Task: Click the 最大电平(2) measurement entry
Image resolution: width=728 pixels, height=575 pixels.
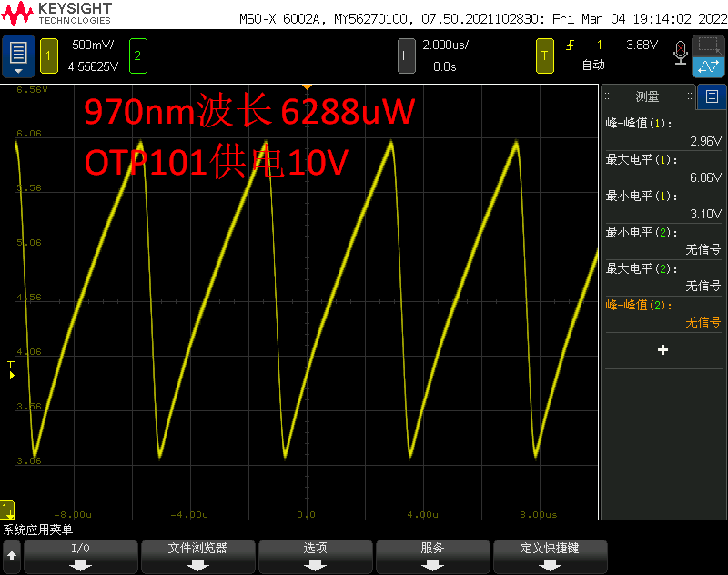Action: pyautogui.click(x=663, y=277)
